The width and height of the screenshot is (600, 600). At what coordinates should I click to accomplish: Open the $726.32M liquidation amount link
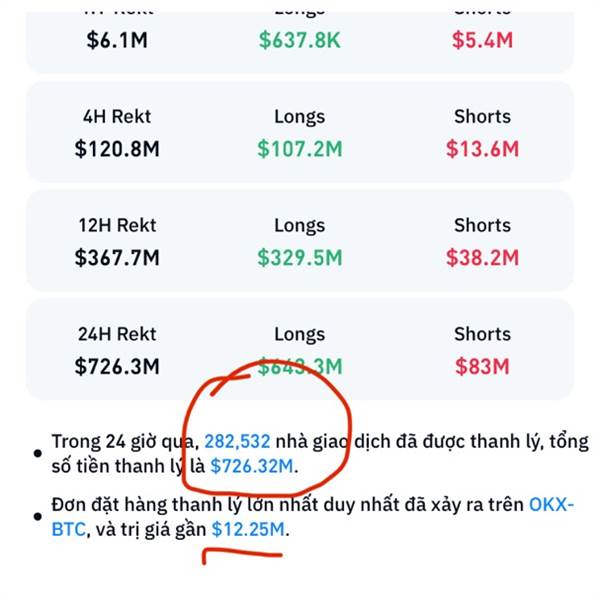click(252, 466)
